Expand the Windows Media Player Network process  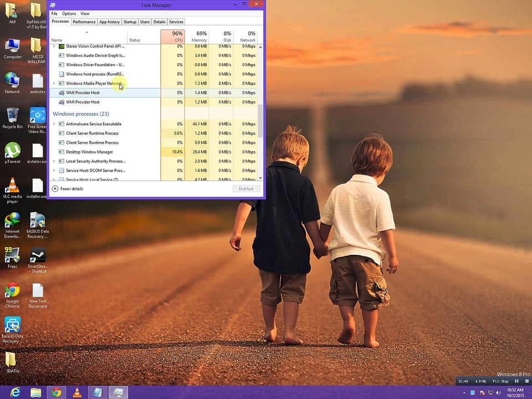coord(54,83)
